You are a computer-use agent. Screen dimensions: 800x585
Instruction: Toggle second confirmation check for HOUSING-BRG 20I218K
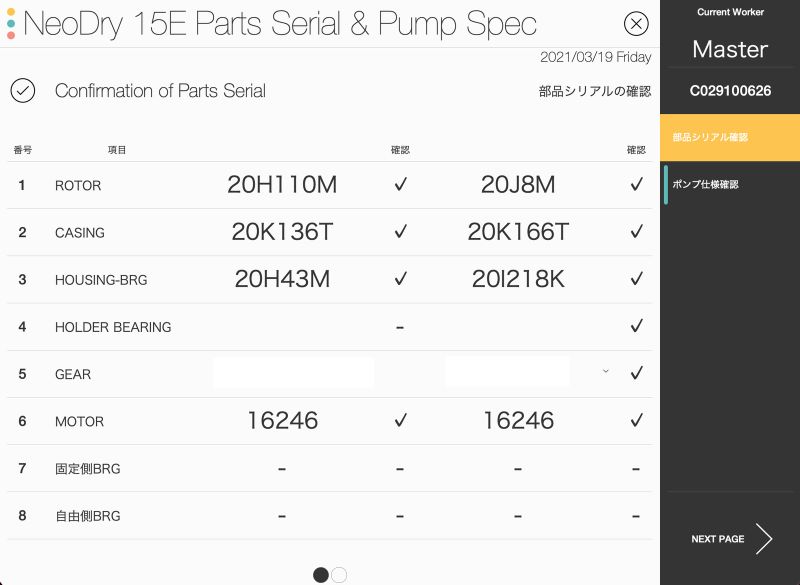tap(636, 278)
